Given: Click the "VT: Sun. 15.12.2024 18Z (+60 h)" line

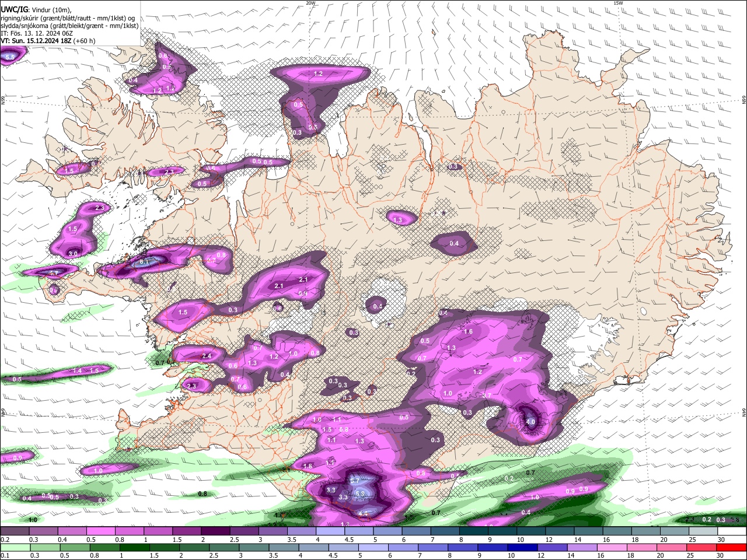Looking at the screenshot, I should (48, 41).
